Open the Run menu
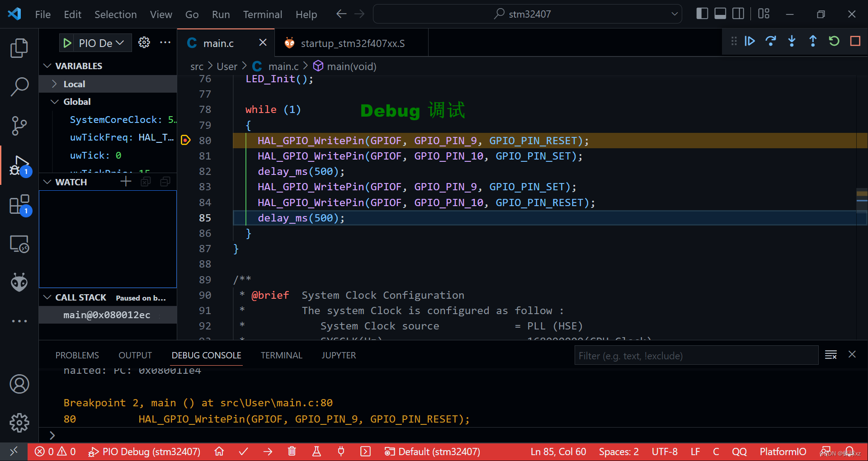The image size is (868, 461). coord(221,14)
